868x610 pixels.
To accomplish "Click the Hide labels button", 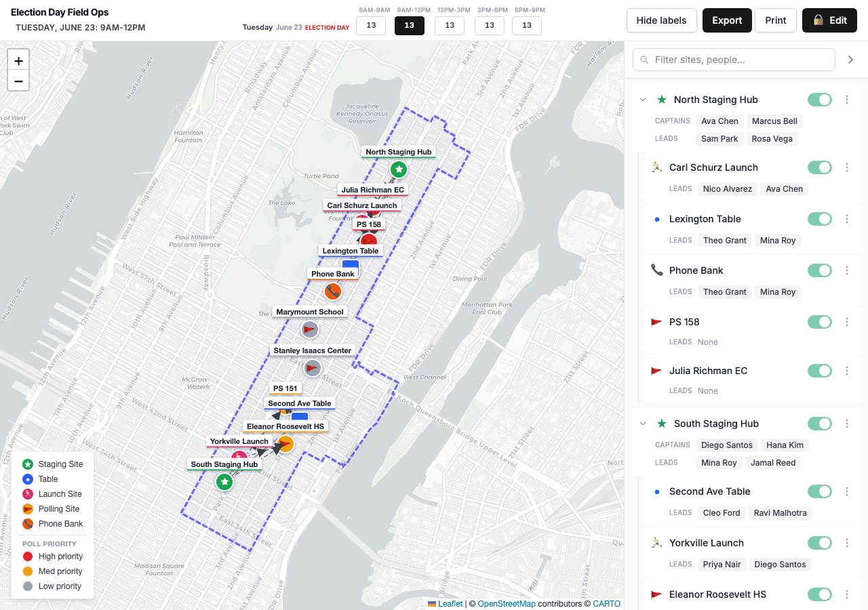I will pos(661,20).
